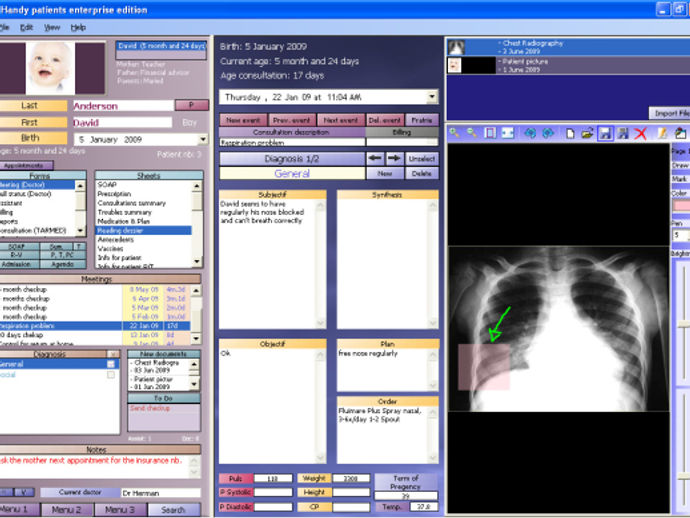Click the Next event button

click(341, 120)
